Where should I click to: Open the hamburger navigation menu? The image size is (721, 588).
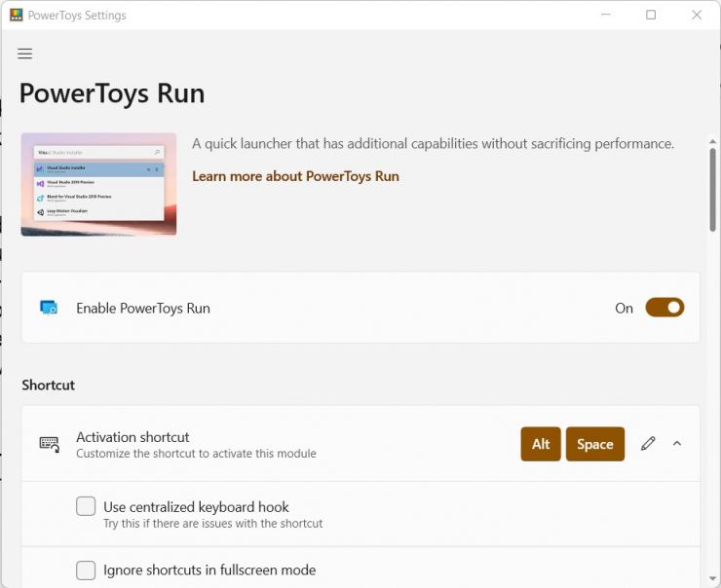[x=25, y=54]
